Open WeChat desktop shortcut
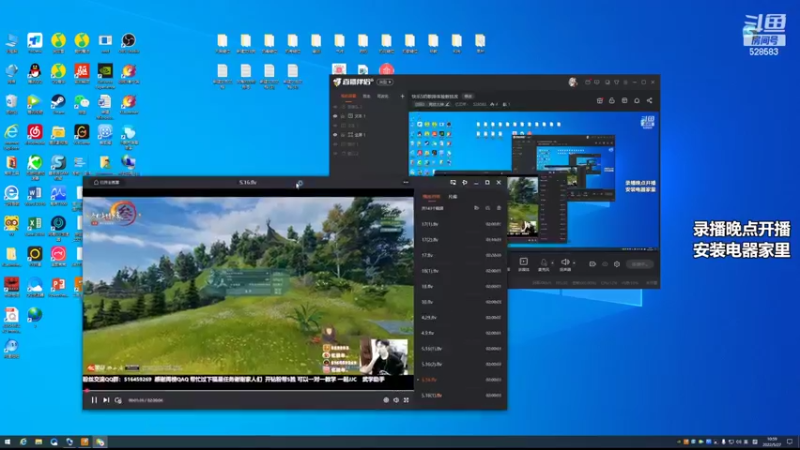This screenshot has width=800, height=450. (x=82, y=104)
